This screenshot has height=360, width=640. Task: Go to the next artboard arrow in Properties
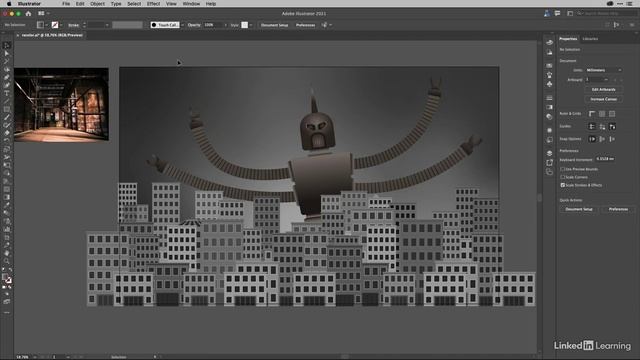[x=621, y=80]
